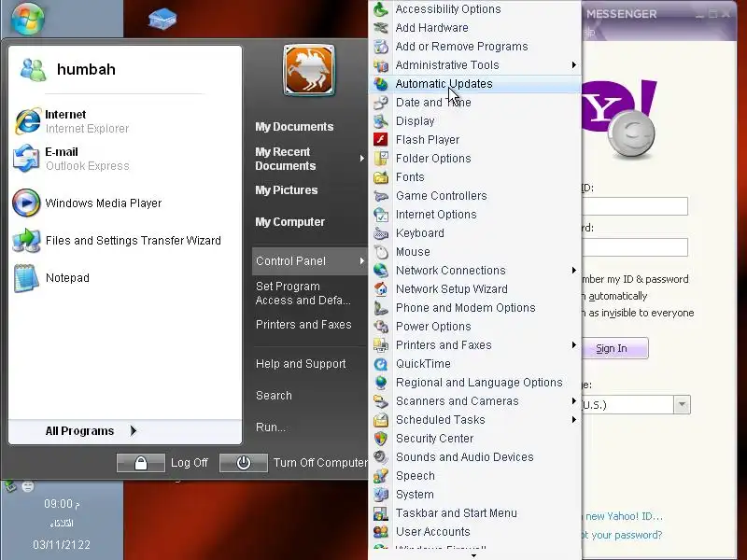Click the Log Off lock button
Viewport: 747px width, 560px height.
[x=141, y=463]
